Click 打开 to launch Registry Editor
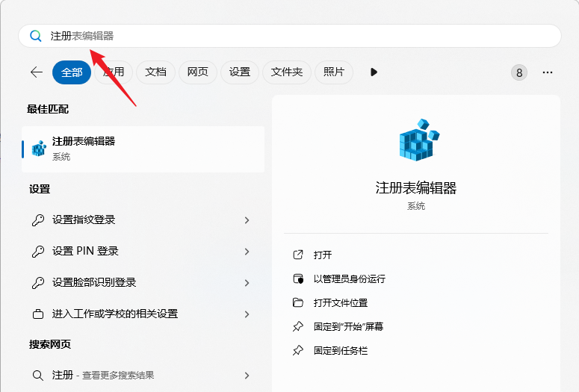The height and width of the screenshot is (392, 579). click(322, 255)
